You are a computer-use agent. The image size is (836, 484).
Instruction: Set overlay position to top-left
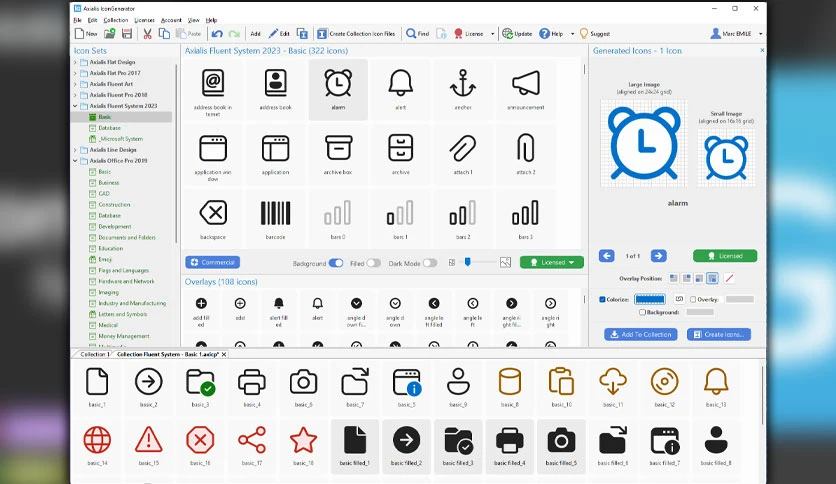coord(674,278)
